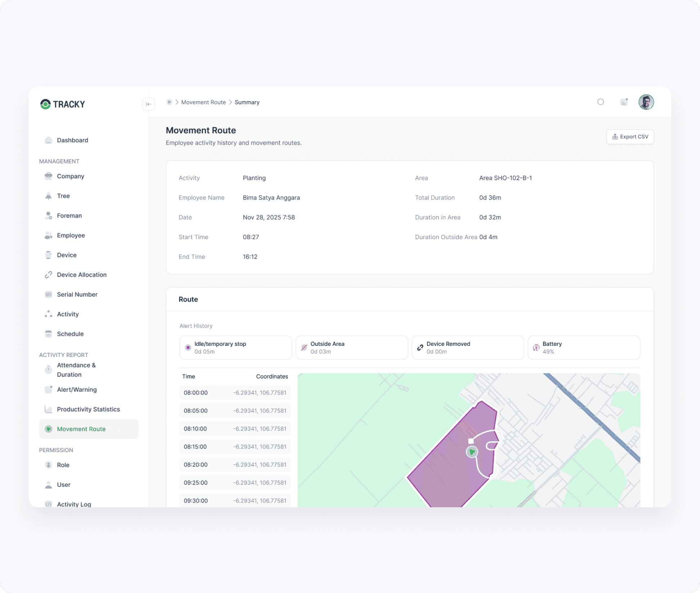Navigate to Productivity Statistics
Screen dimensions: 700x593
(x=88, y=409)
